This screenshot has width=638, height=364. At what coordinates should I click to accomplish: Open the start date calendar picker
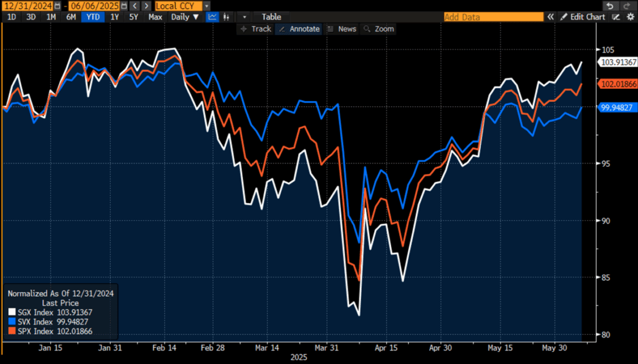(57, 6)
